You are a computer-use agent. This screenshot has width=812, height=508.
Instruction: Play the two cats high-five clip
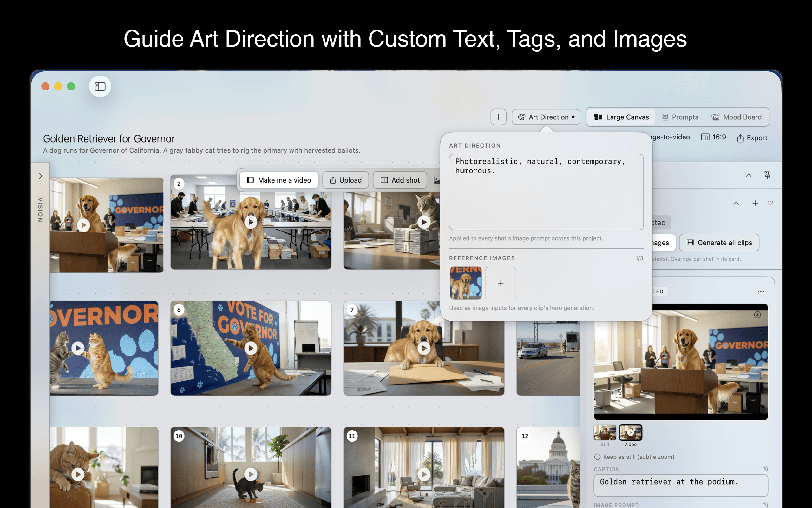pos(78,348)
